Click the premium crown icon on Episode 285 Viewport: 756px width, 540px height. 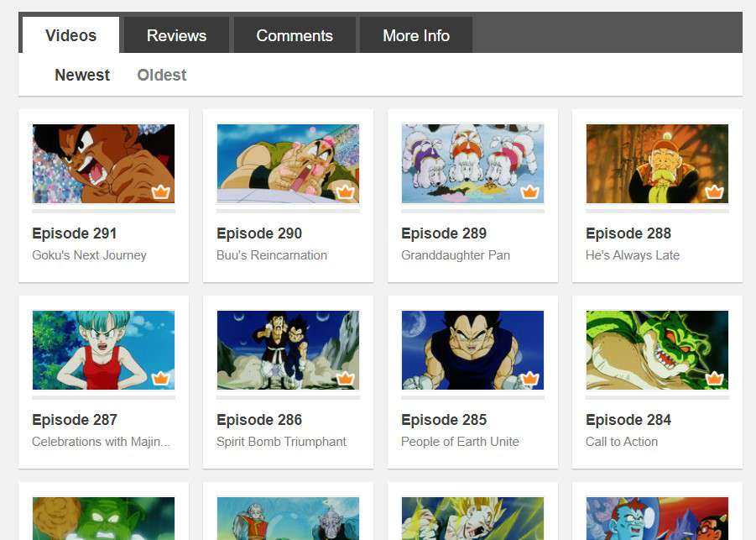click(x=530, y=379)
